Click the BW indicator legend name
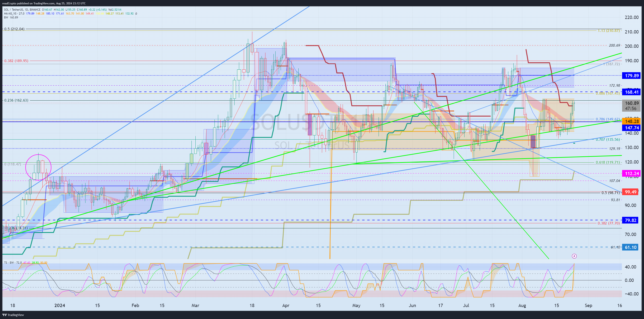644x319 pixels. (6, 18)
